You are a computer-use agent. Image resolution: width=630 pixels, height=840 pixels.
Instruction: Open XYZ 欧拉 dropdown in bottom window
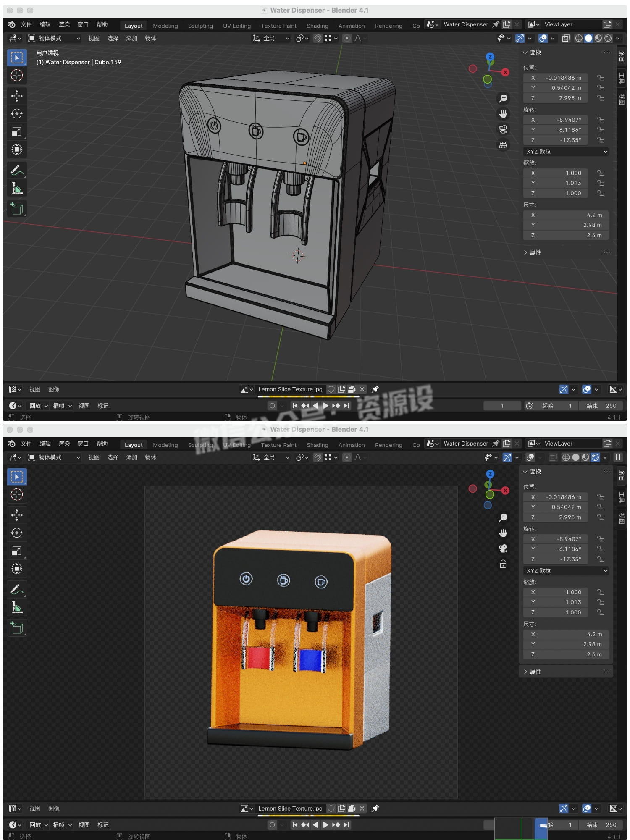[x=566, y=571]
